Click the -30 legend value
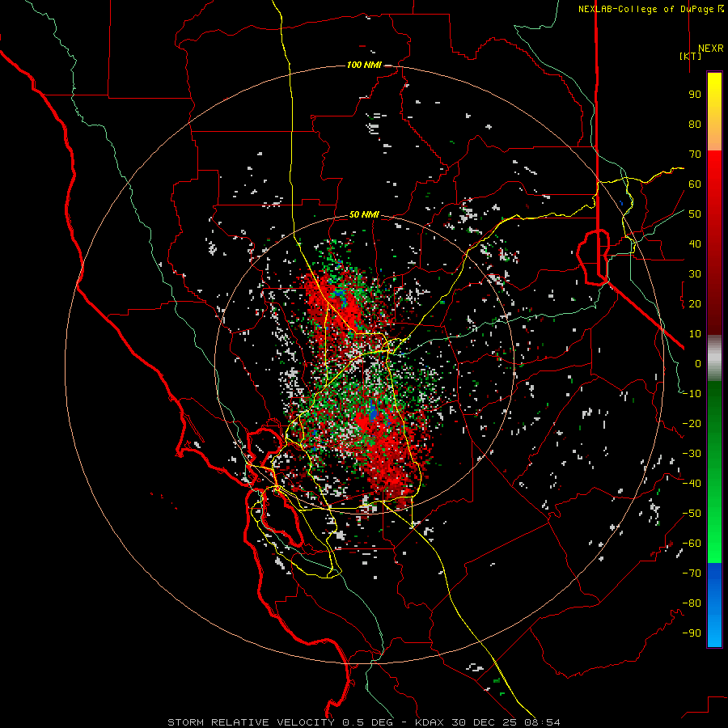 click(x=692, y=454)
